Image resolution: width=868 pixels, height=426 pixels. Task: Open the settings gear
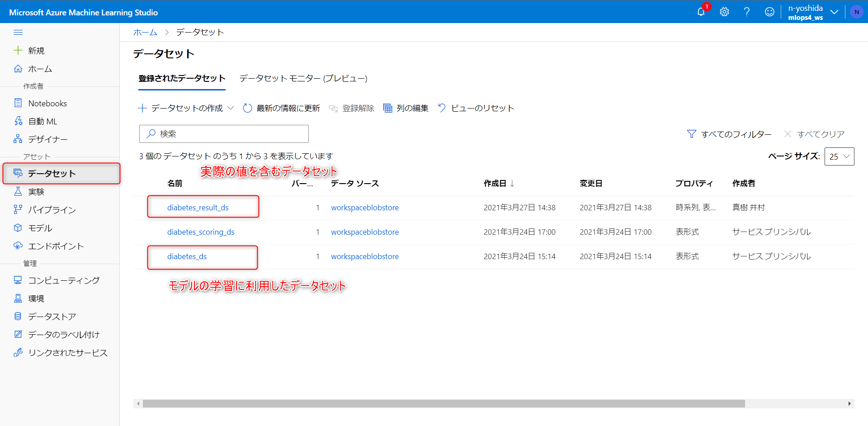tap(724, 12)
